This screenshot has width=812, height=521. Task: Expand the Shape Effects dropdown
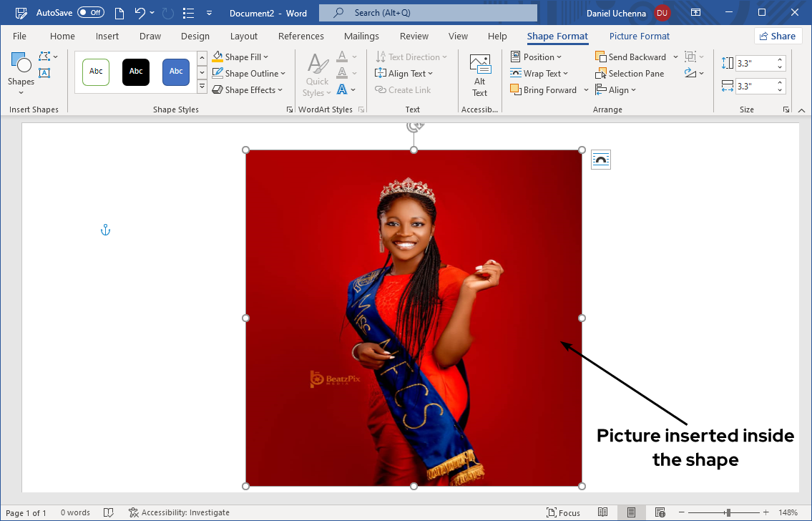click(280, 90)
